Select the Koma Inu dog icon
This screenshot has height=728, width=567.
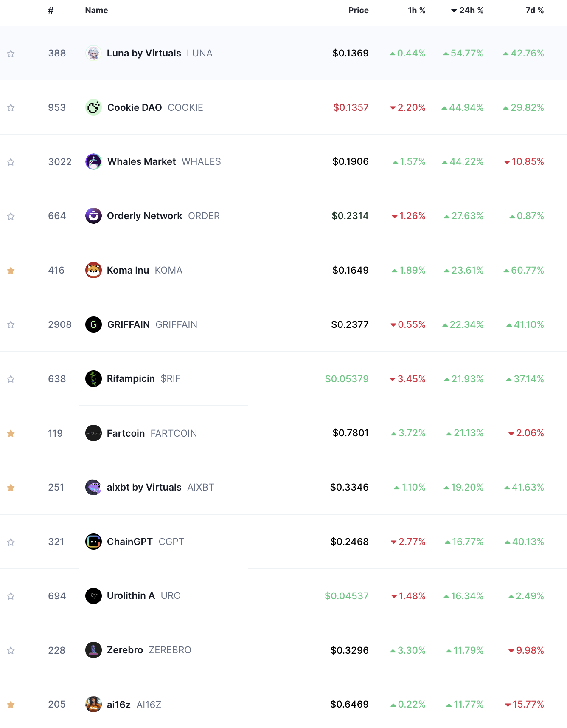coord(93,270)
